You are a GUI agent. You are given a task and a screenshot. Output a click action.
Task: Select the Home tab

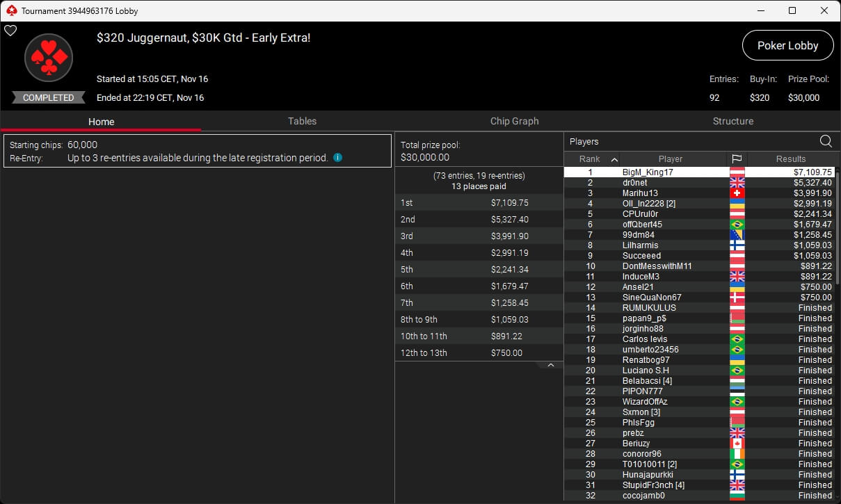[x=101, y=122]
